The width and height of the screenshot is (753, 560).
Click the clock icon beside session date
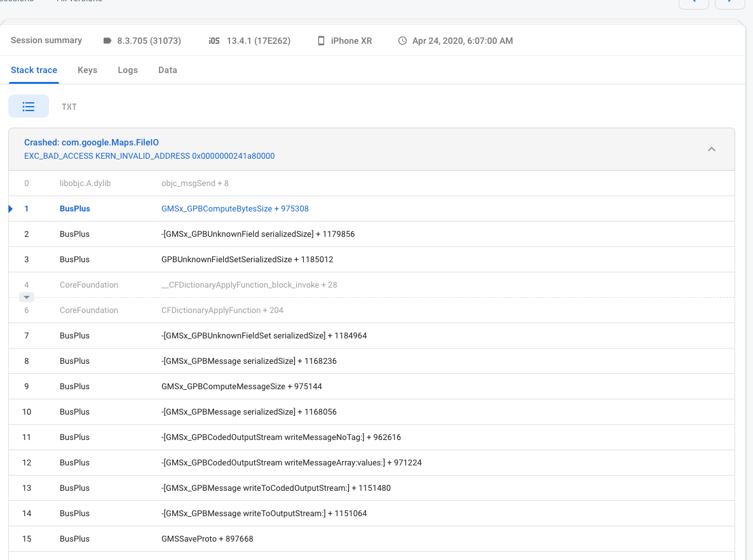pyautogui.click(x=402, y=41)
